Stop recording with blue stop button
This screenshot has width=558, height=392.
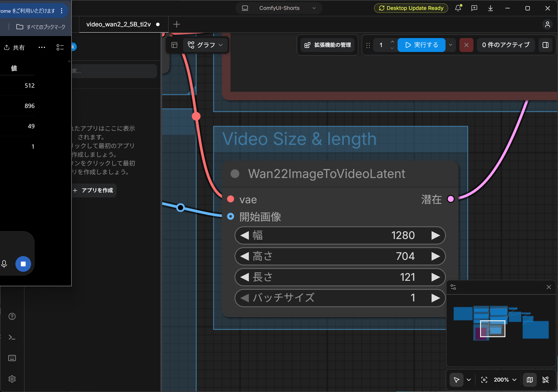tap(23, 264)
